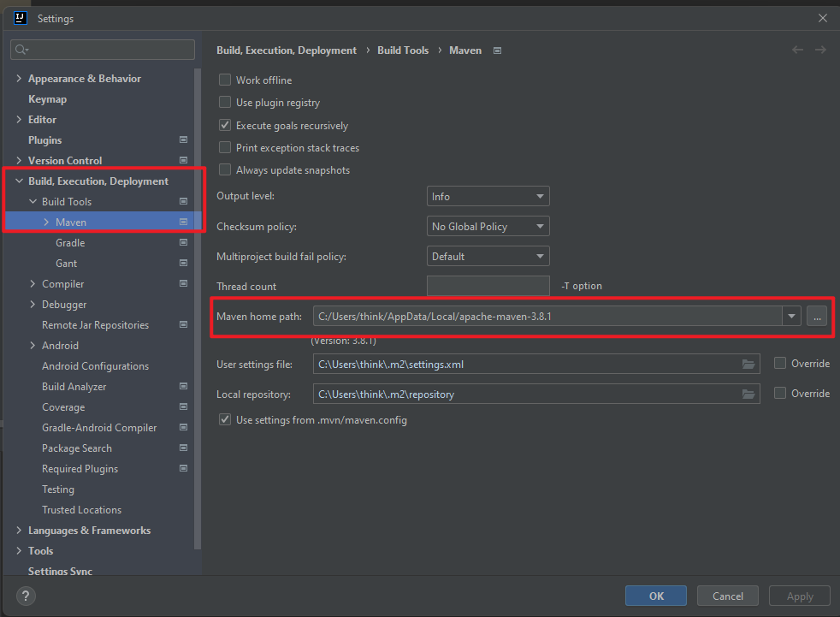Check Override for User settings file
The image size is (840, 617).
click(x=780, y=364)
